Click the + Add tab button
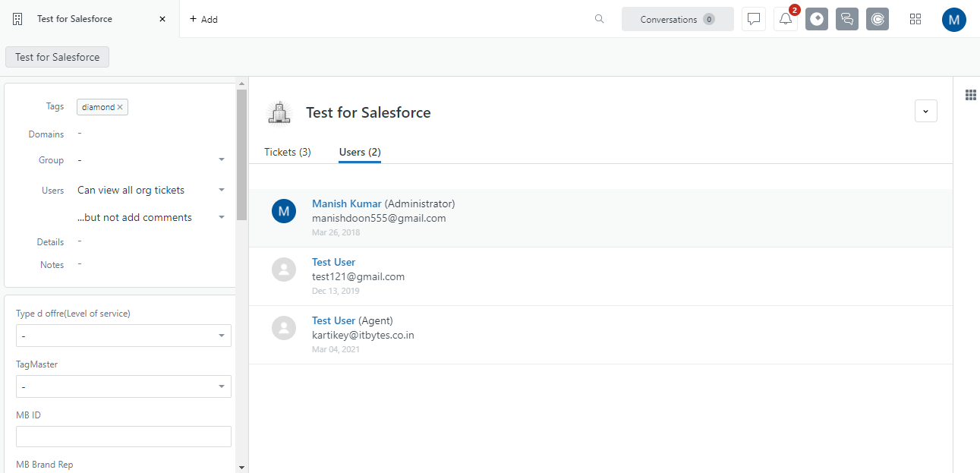The image size is (980, 473). click(203, 19)
